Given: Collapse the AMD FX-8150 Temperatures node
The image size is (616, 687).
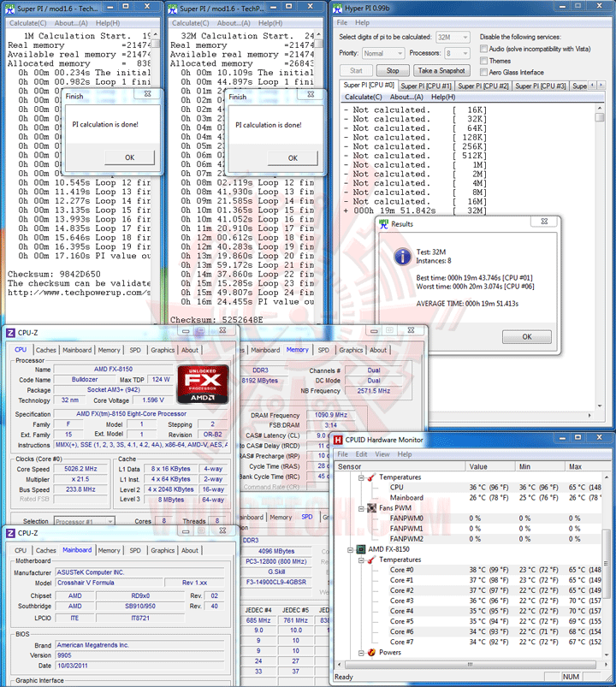Looking at the screenshot, I should point(361,560).
